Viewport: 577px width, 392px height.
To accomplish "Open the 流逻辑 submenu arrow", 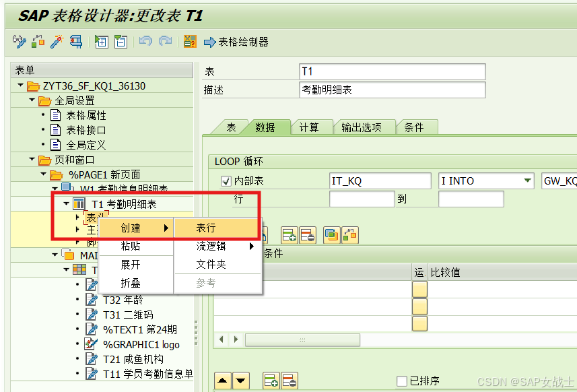I will (x=251, y=246).
